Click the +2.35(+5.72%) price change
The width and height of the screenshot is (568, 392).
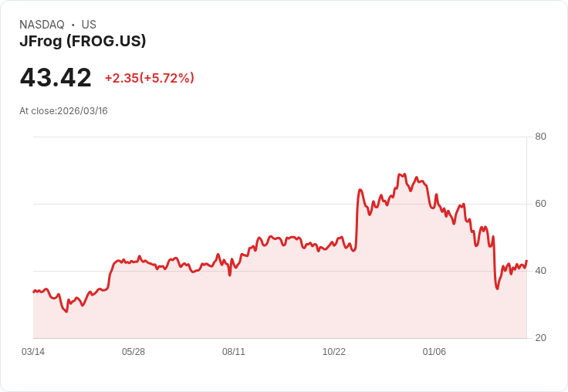point(150,78)
